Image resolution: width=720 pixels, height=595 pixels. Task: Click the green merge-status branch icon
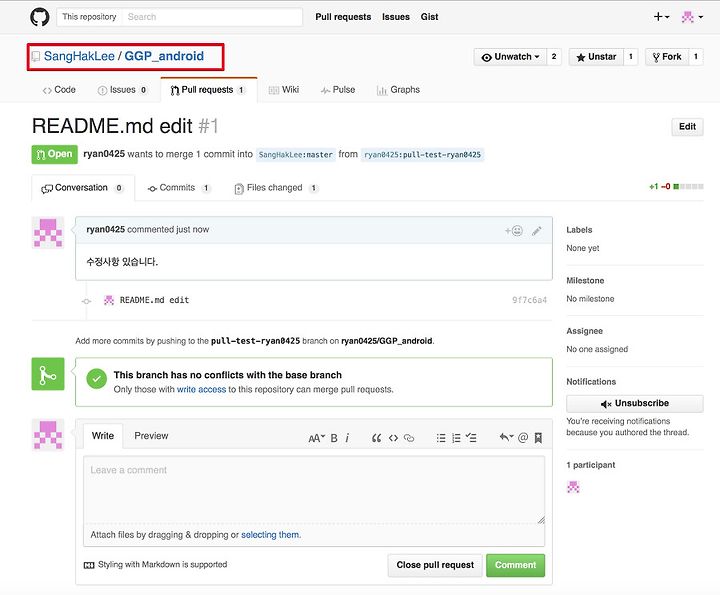pyautogui.click(x=48, y=374)
